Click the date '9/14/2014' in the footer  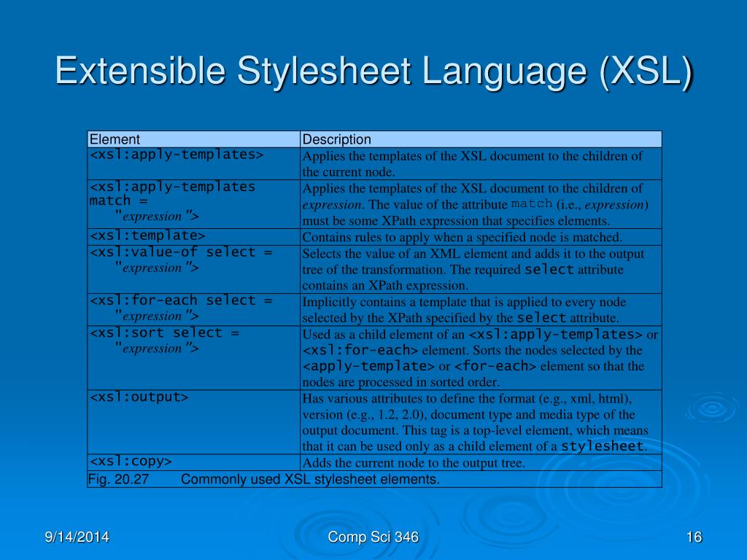77,537
